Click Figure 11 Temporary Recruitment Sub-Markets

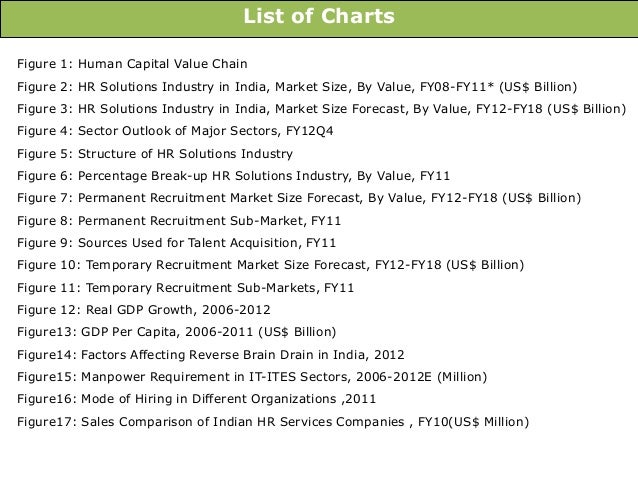[186, 288]
